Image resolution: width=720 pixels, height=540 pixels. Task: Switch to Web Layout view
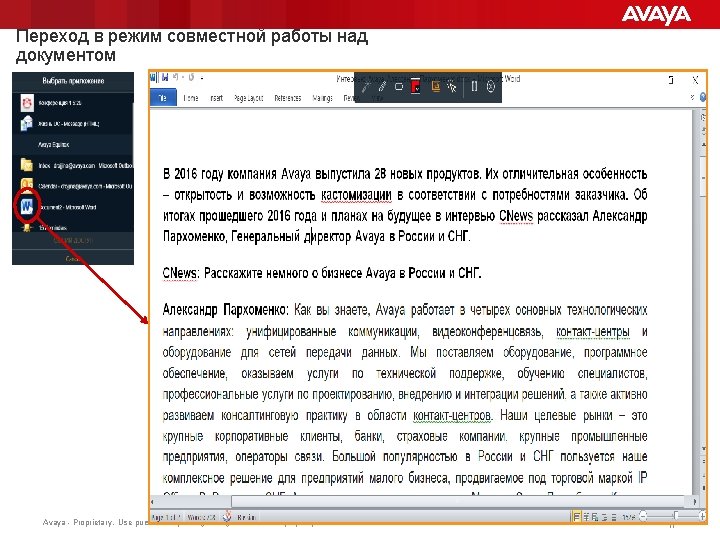point(595,517)
